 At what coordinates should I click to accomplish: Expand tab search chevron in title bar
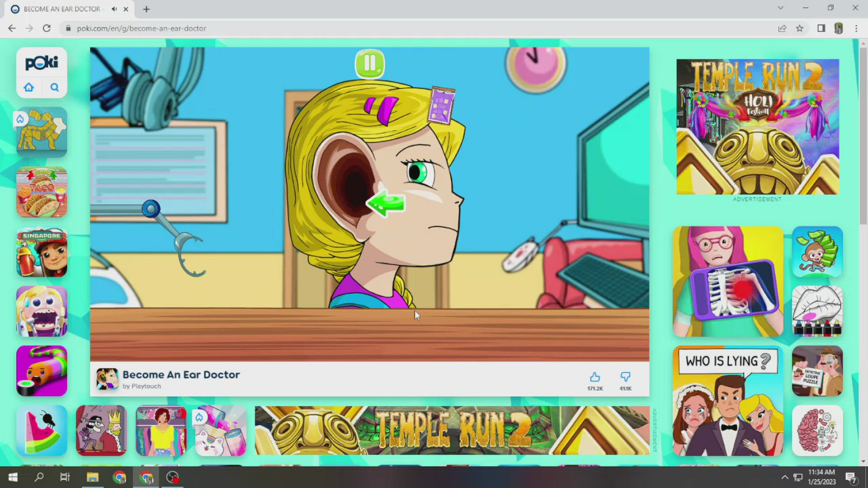pyautogui.click(x=780, y=8)
